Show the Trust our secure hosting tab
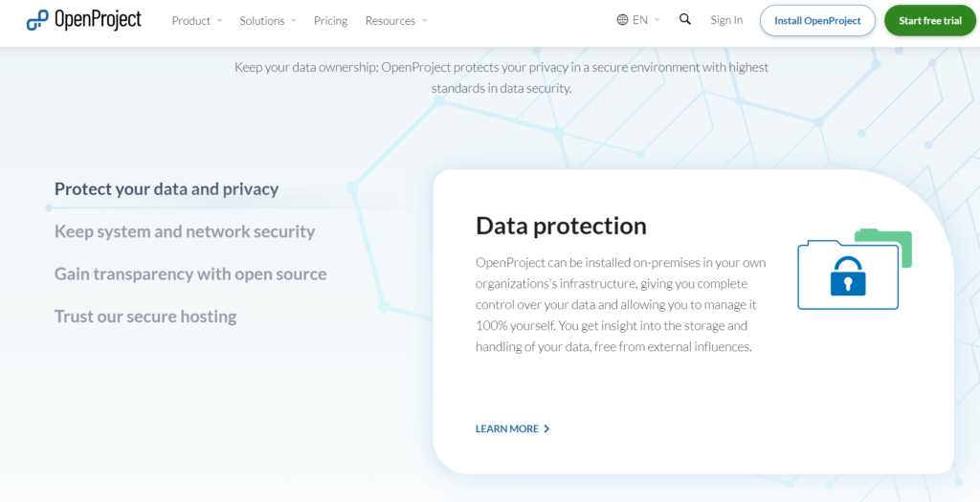The height and width of the screenshot is (502, 980). point(145,316)
